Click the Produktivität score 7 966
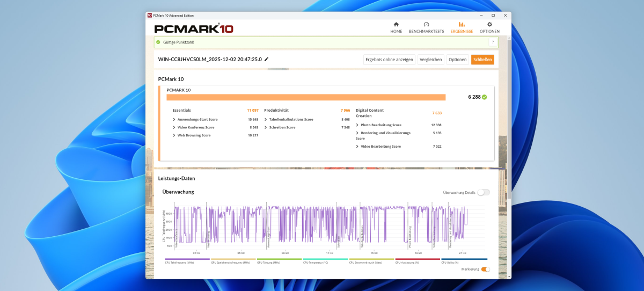644x291 pixels. click(x=345, y=110)
